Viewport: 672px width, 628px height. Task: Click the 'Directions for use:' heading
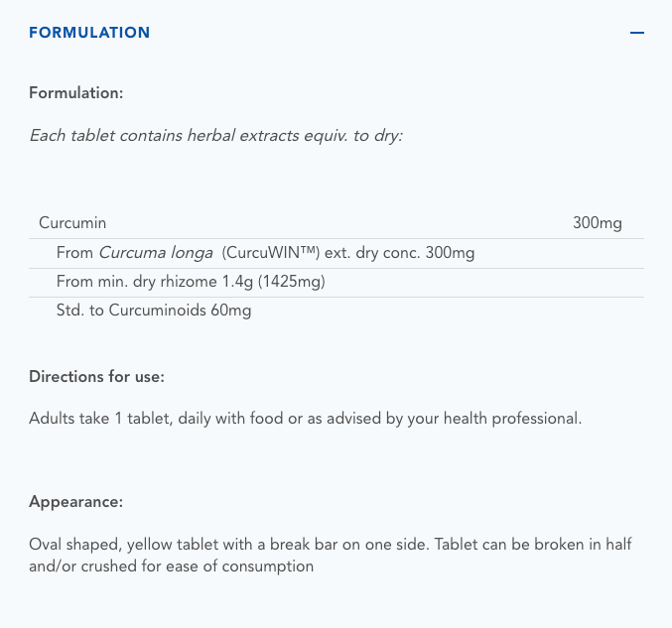click(x=96, y=377)
